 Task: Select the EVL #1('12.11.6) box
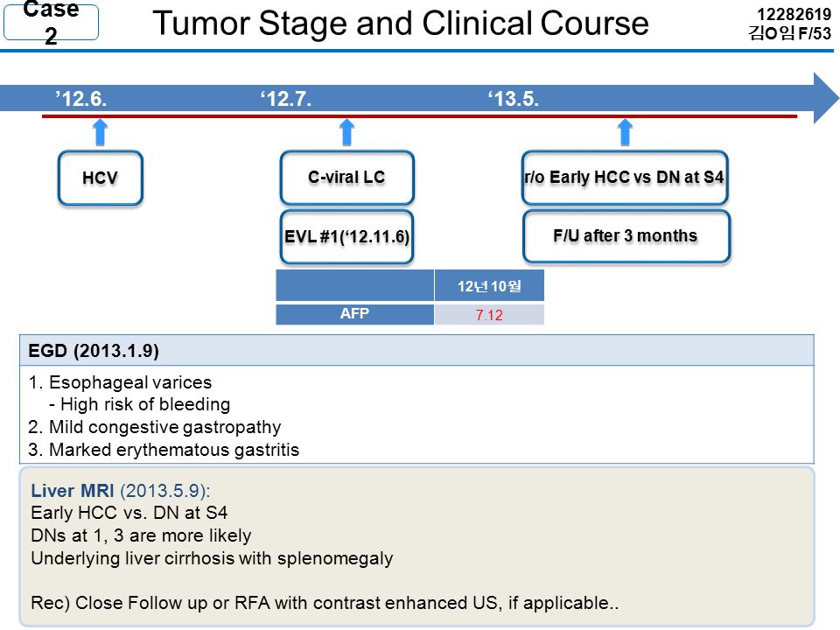pos(347,237)
